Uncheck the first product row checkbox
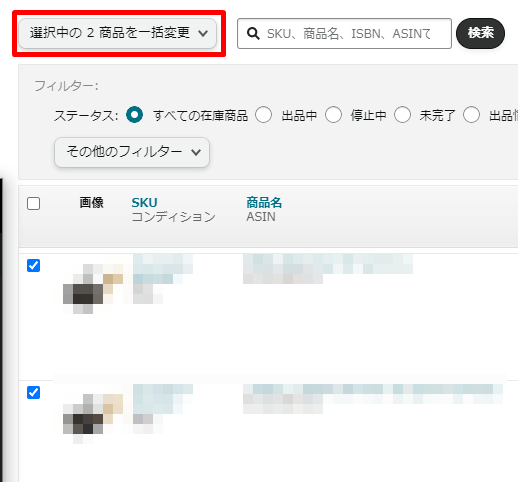 pyautogui.click(x=33, y=266)
